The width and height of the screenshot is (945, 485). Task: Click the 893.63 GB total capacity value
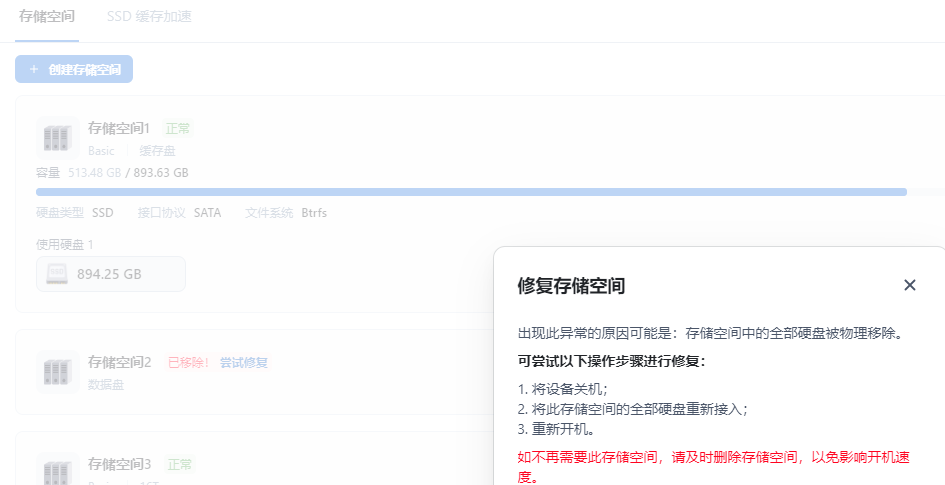(161, 173)
